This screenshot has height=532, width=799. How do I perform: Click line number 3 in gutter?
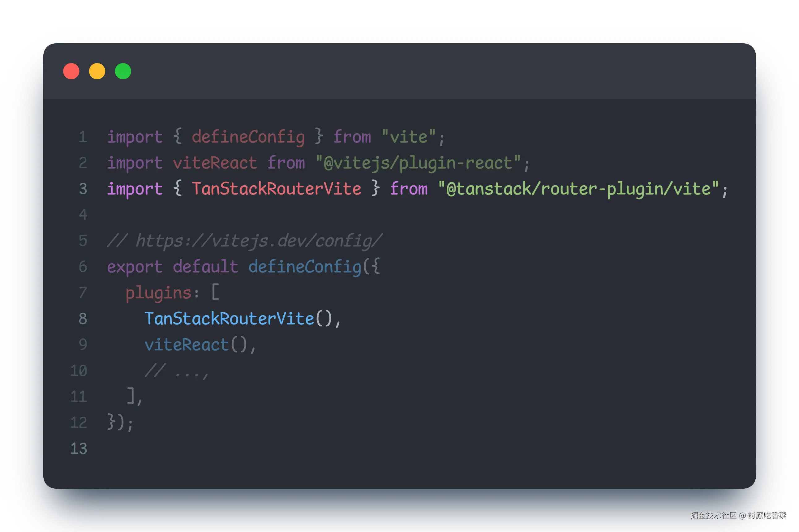click(83, 189)
